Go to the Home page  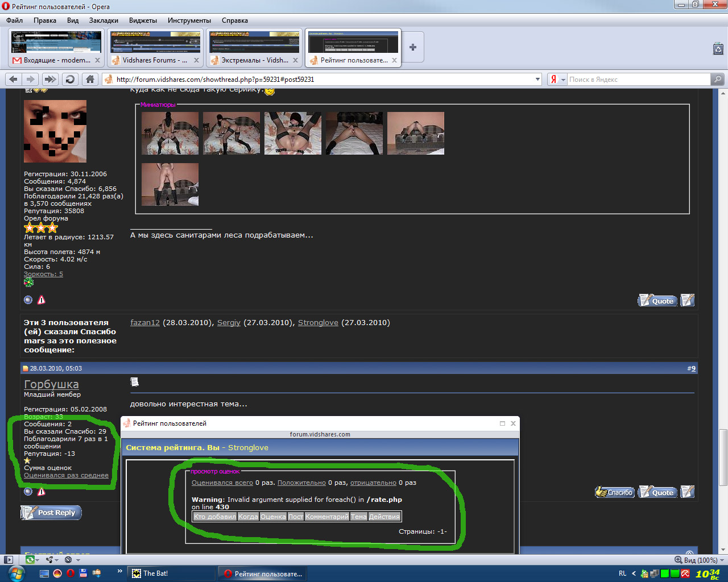tap(89, 79)
